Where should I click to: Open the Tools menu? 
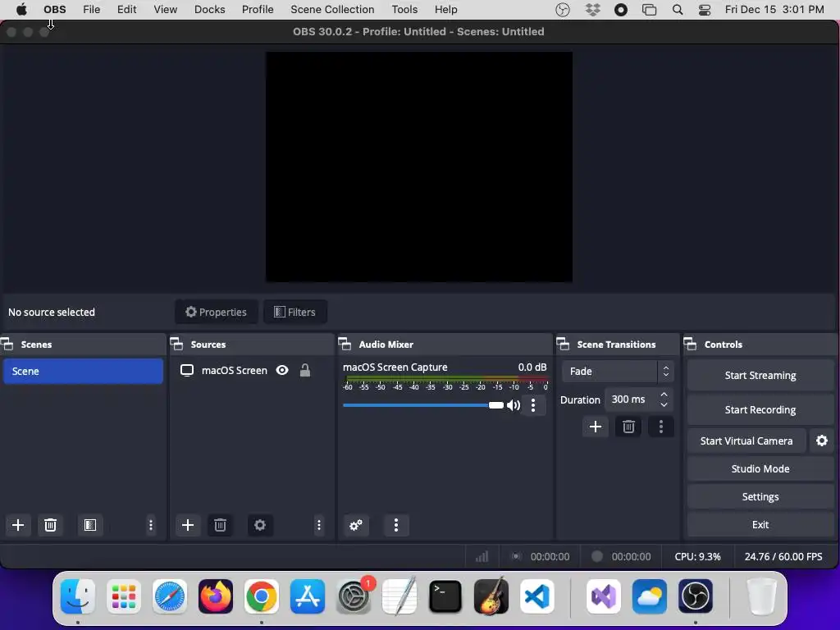click(x=404, y=10)
